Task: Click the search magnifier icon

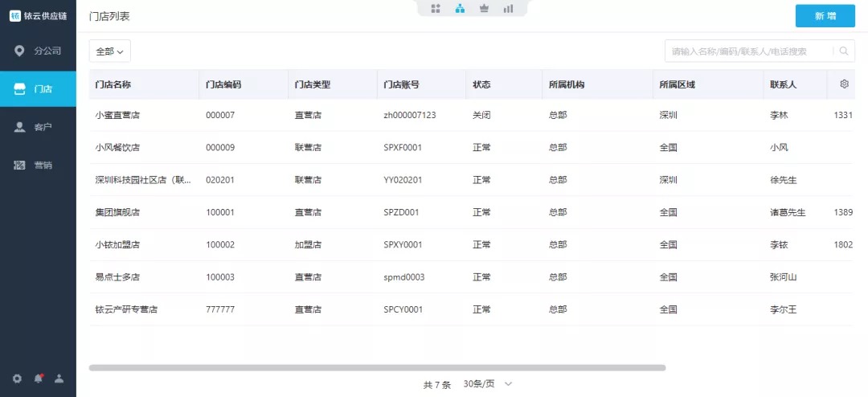Action: 844,51
